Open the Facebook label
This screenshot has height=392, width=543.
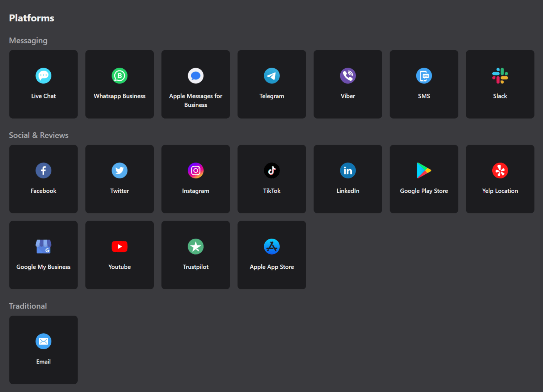43,191
